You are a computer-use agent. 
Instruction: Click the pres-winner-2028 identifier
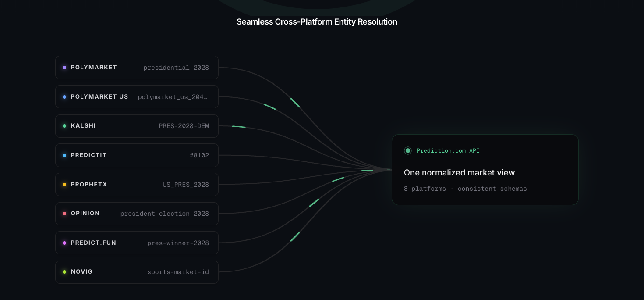click(x=178, y=243)
